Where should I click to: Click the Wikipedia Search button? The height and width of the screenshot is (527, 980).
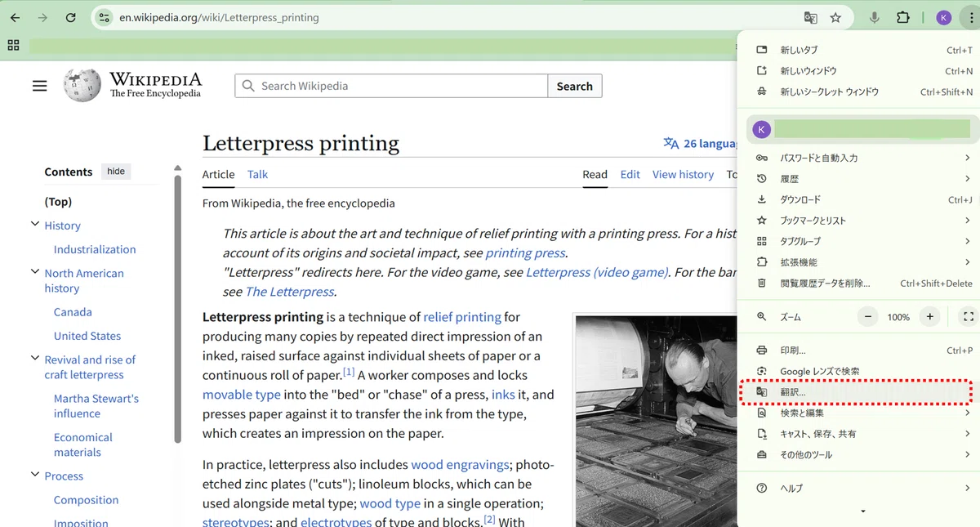pyautogui.click(x=575, y=86)
